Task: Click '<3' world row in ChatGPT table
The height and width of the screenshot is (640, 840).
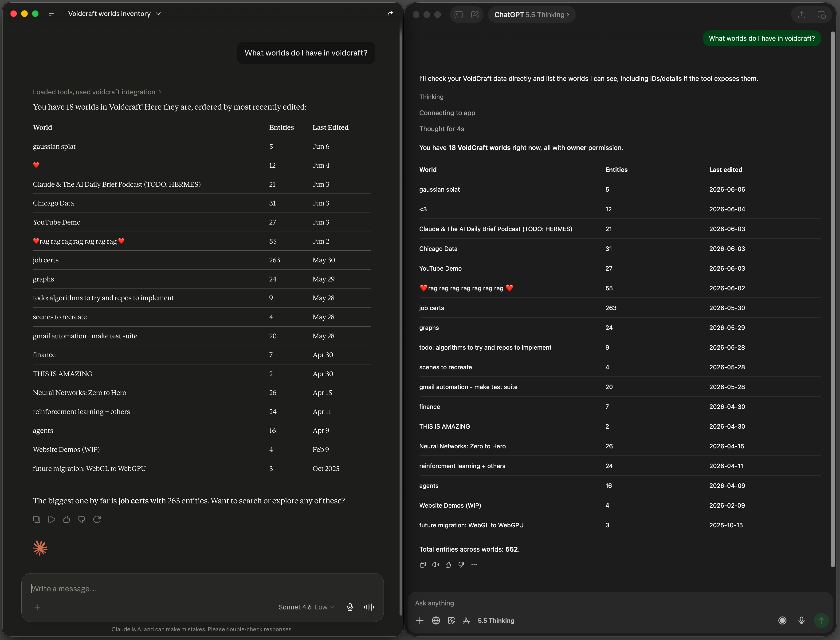Action: point(620,209)
